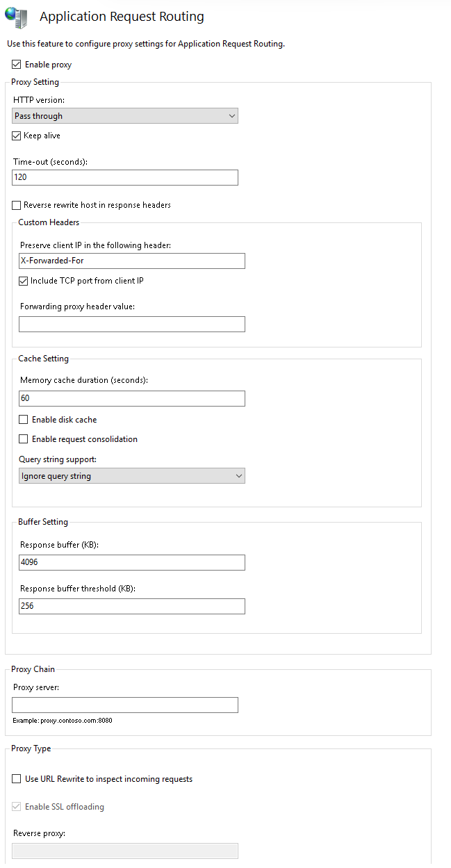451x868 pixels.
Task: Click the Enable SSL offloading checkbox
Action: tap(17, 807)
